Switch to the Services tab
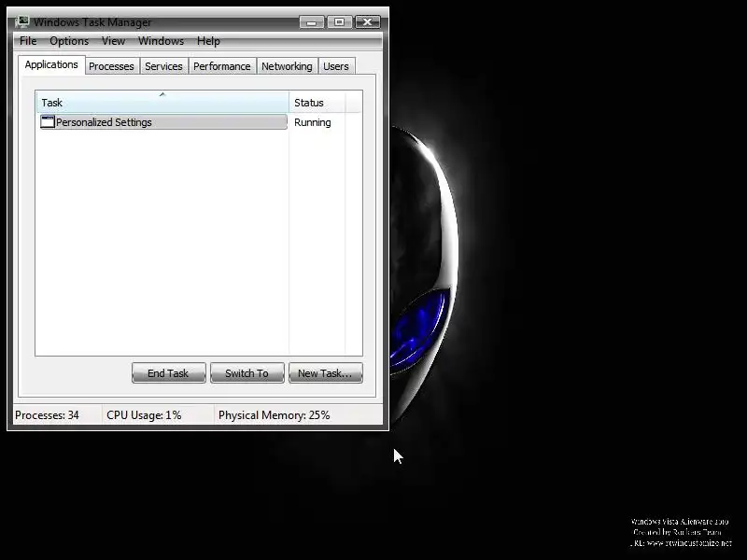 (164, 66)
